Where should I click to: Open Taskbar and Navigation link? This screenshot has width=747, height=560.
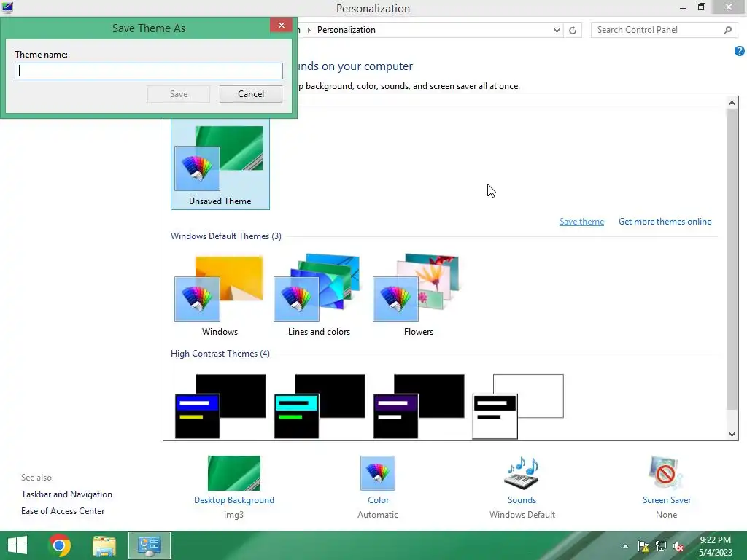pyautogui.click(x=66, y=494)
